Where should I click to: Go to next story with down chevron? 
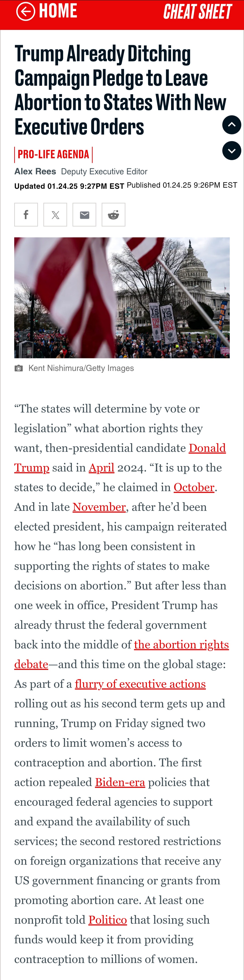click(232, 151)
